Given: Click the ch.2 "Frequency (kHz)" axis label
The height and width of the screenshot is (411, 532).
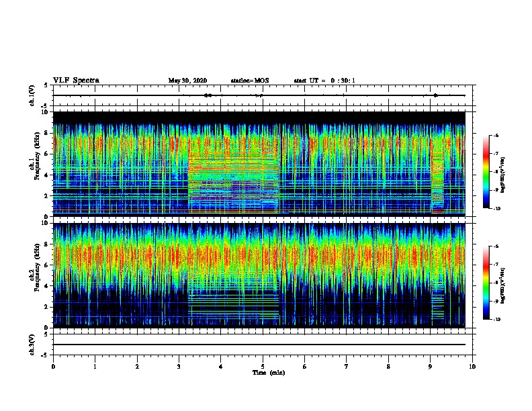Looking at the screenshot, I should (x=37, y=267).
